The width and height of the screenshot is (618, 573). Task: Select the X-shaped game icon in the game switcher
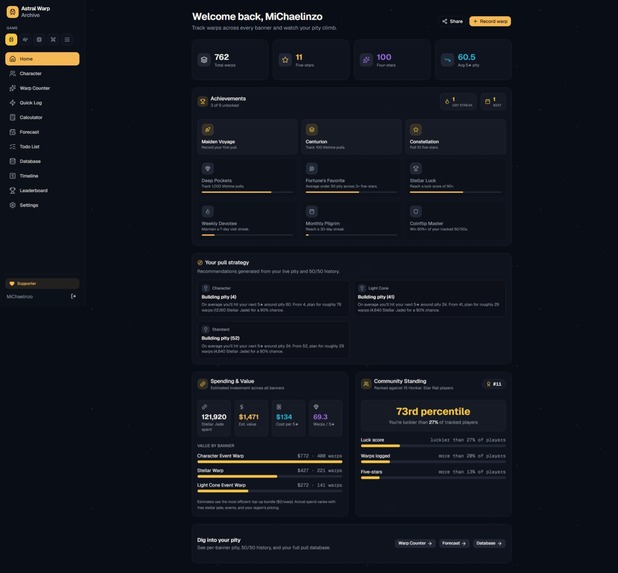tap(53, 39)
